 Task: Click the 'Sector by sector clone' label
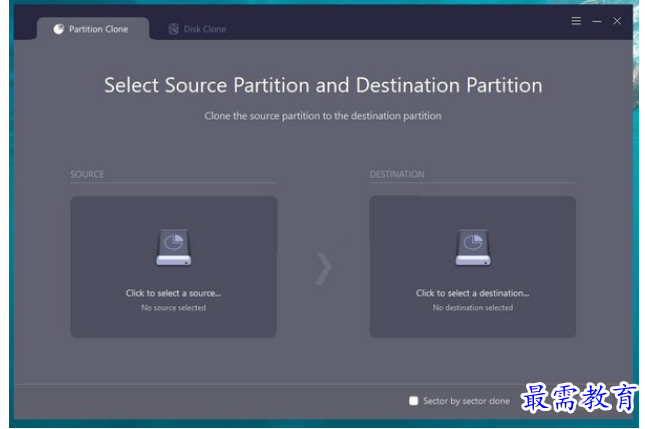pyautogui.click(x=466, y=401)
